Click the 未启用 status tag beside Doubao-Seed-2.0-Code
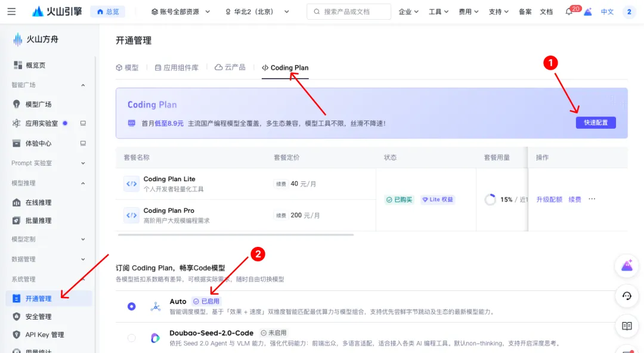The height and width of the screenshot is (353, 644). (x=274, y=333)
